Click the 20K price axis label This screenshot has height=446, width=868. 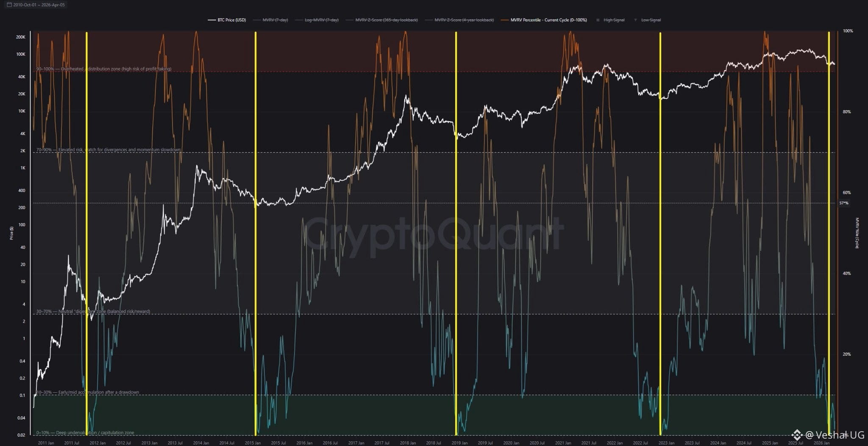pos(22,94)
